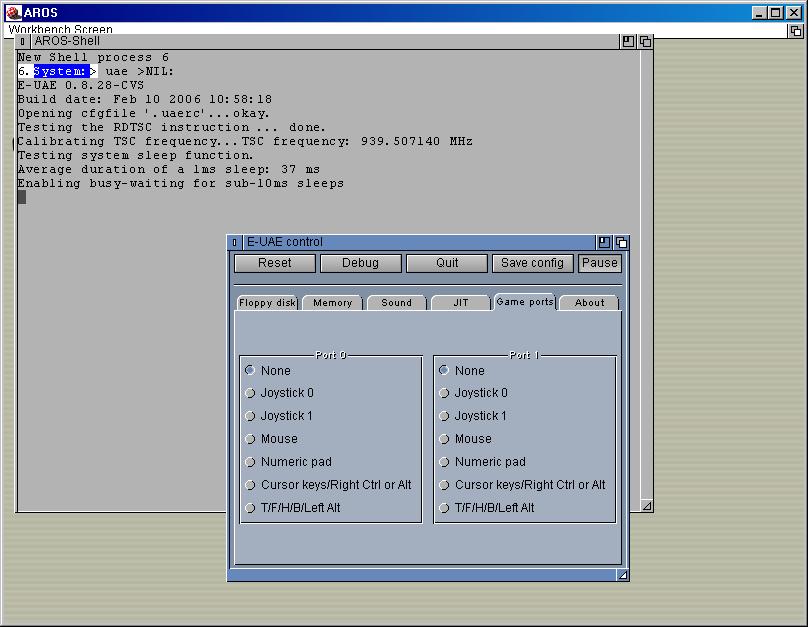Select Joystick 1 for Port 0
The width and height of the screenshot is (808, 627).
(250, 416)
